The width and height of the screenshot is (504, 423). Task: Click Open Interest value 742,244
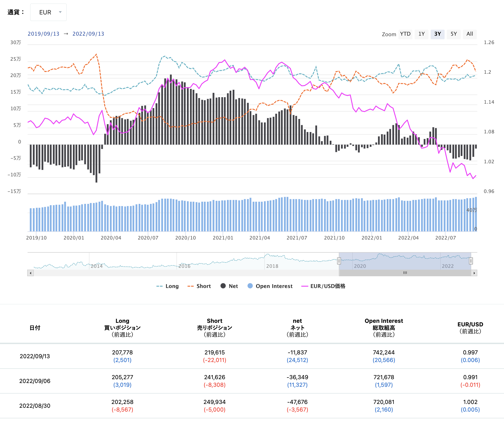tap(384, 352)
